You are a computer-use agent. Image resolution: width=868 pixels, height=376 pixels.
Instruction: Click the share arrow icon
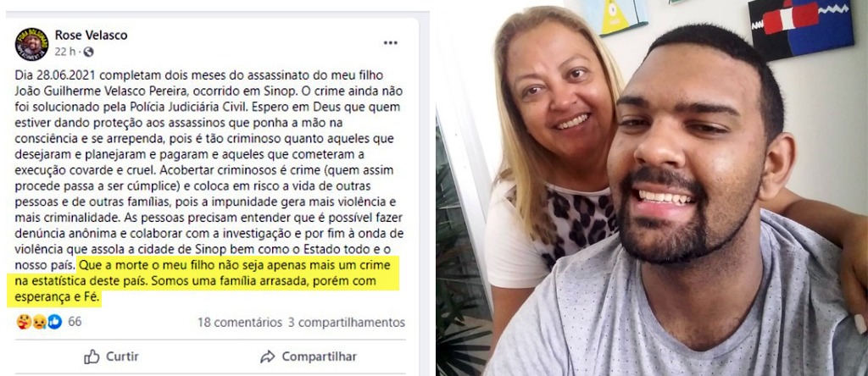click(268, 357)
